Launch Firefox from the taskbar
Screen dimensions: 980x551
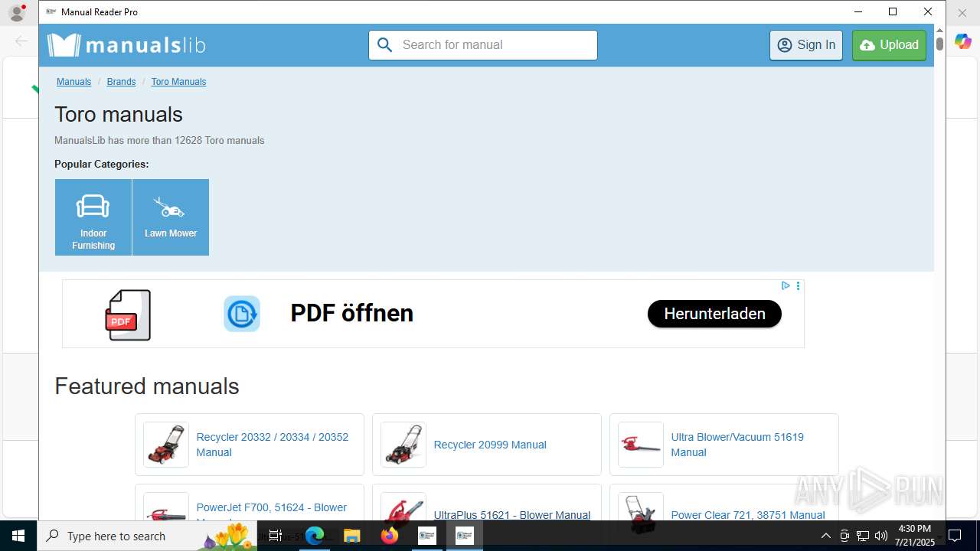coord(389,536)
